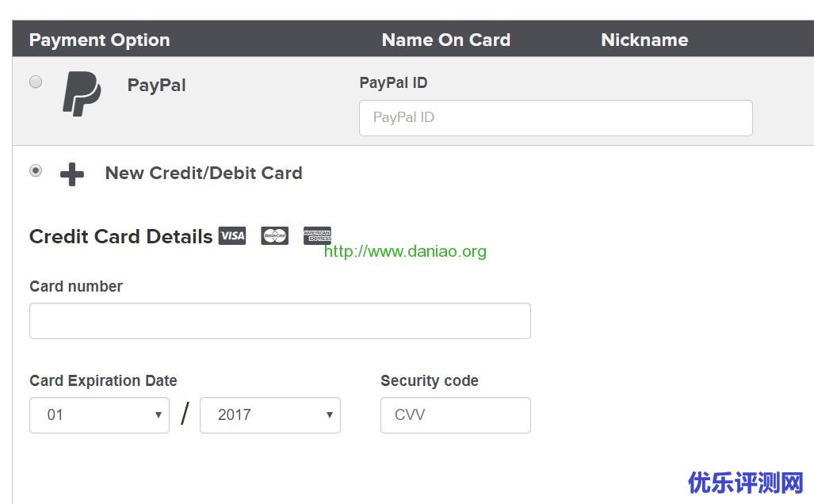The width and height of the screenshot is (814, 504).
Task: Click the Payment Option column header
Action: pos(100,40)
